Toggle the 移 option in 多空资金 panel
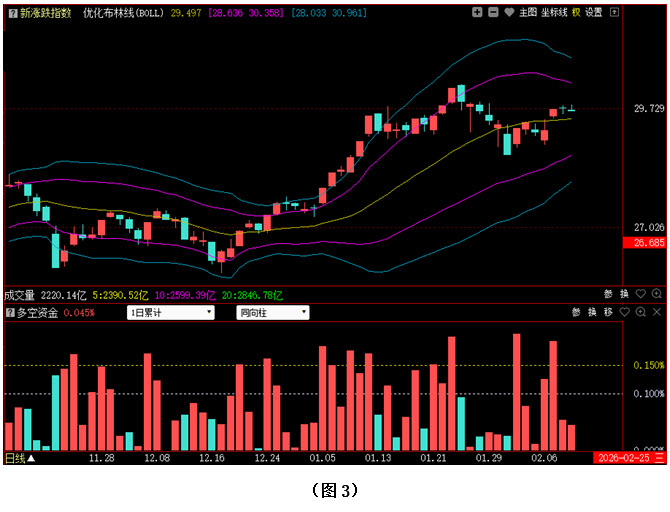The width and height of the screenshot is (670, 512). (x=607, y=313)
